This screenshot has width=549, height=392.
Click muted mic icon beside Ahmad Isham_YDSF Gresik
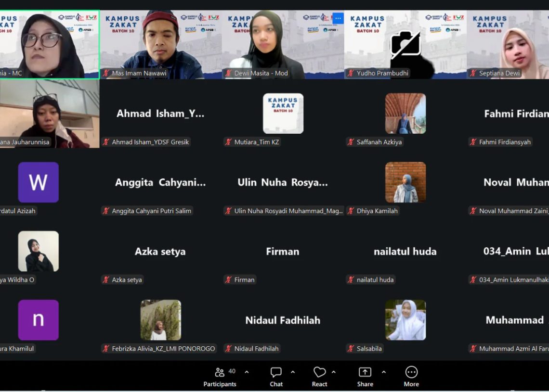[x=106, y=142]
